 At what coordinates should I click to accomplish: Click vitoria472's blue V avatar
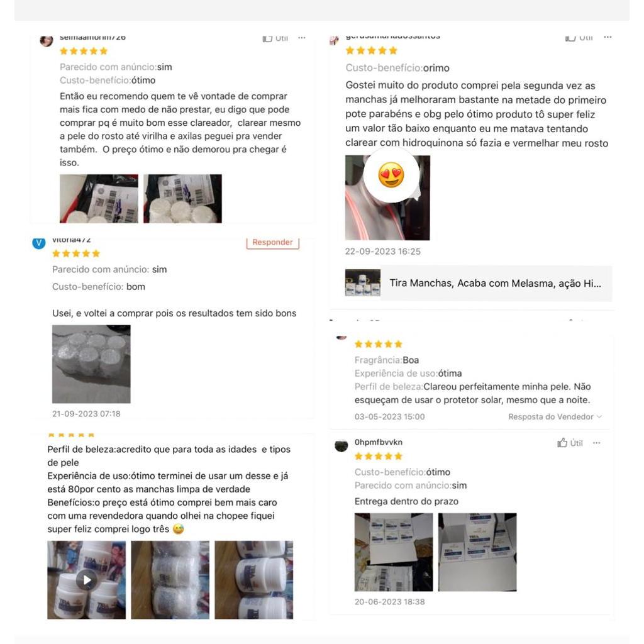click(38, 243)
